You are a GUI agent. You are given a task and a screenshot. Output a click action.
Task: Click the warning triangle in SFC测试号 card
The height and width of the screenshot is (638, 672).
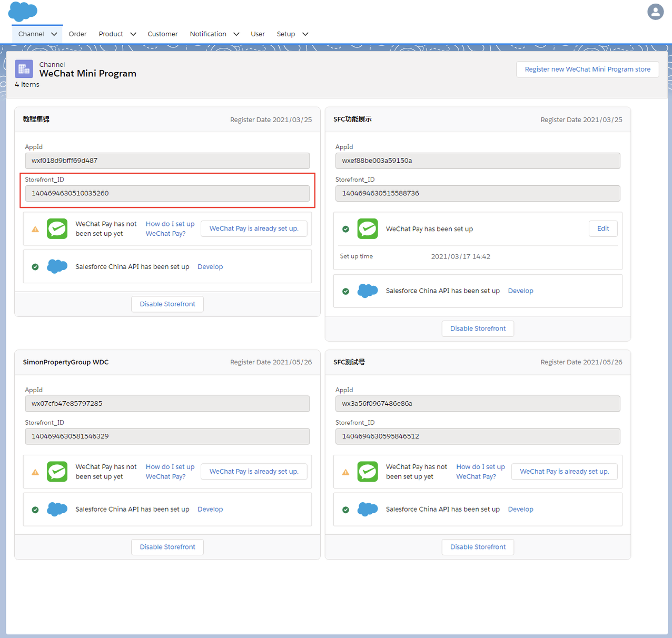345,472
